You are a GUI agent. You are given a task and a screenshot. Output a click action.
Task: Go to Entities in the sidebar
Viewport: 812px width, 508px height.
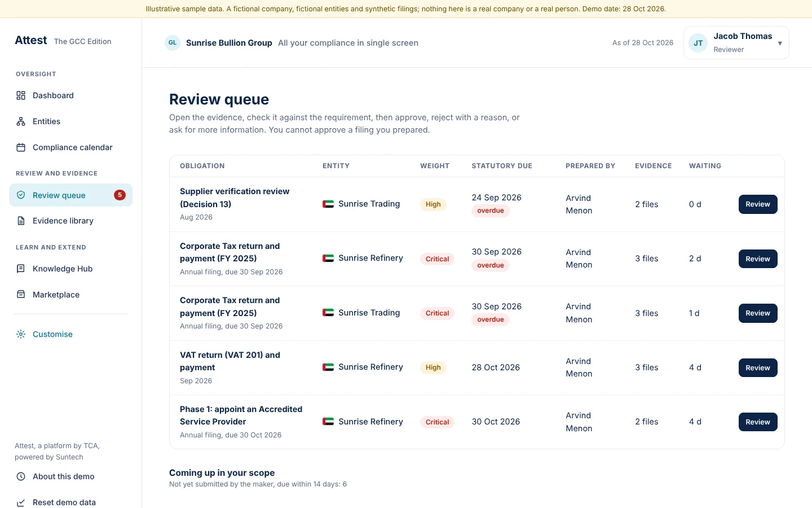click(70, 121)
